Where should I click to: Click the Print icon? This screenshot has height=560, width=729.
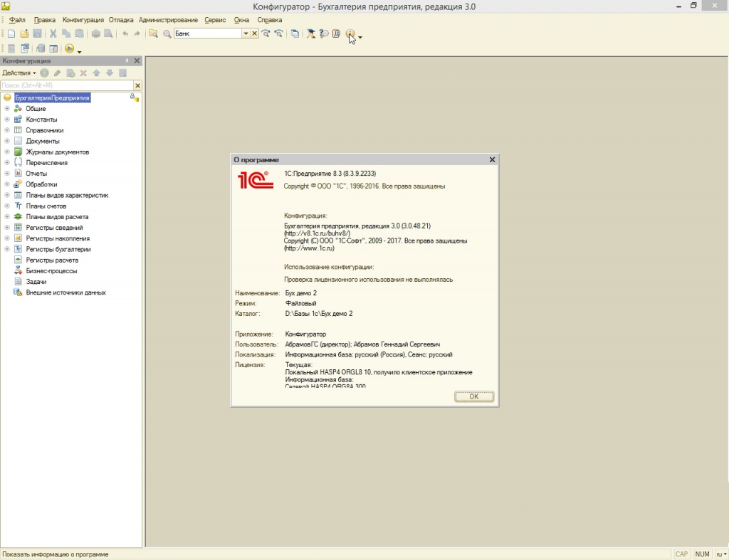click(96, 34)
